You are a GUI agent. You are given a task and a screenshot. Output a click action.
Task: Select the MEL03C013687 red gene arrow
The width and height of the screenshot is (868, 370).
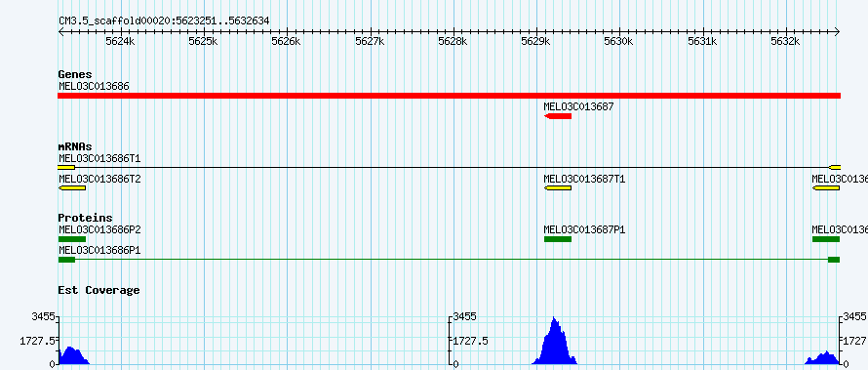click(x=558, y=116)
